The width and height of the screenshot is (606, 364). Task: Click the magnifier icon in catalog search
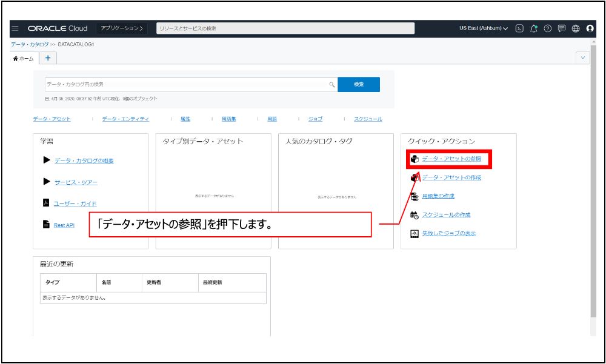pyautogui.click(x=332, y=85)
